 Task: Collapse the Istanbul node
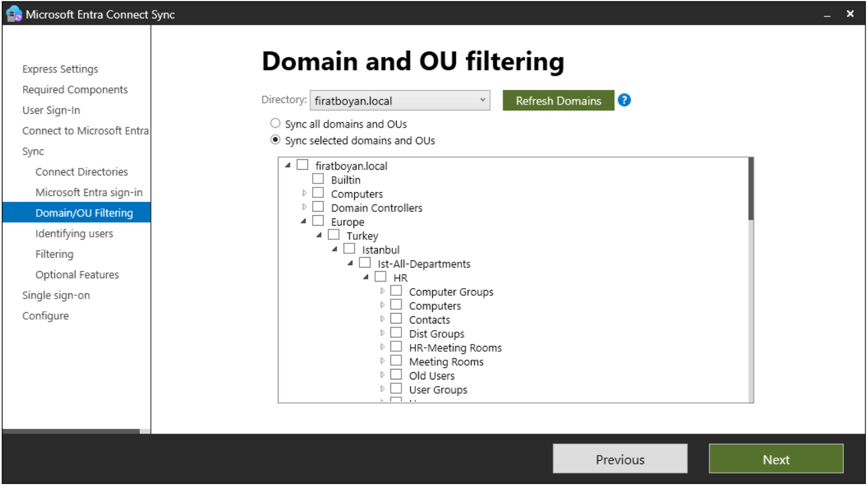(334, 250)
